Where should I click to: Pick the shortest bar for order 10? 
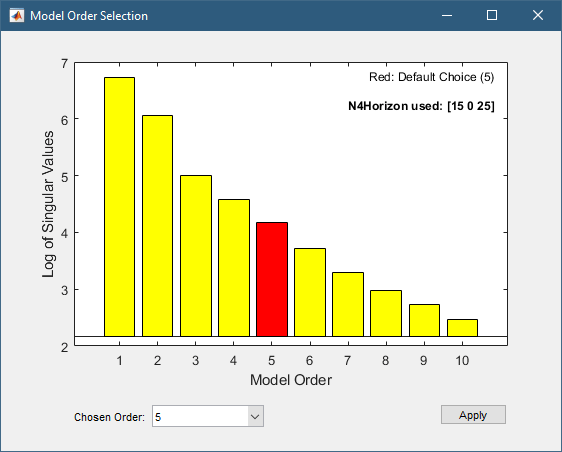point(462,328)
